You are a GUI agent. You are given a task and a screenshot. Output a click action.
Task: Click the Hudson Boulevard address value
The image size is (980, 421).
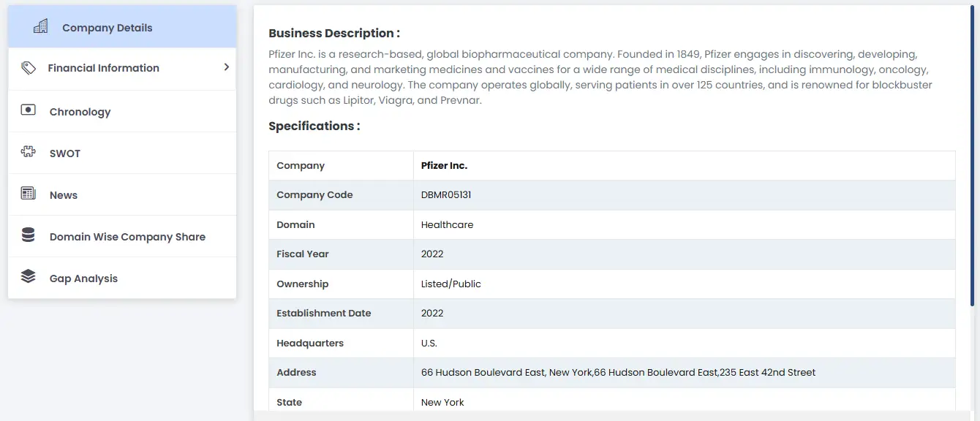(x=618, y=373)
